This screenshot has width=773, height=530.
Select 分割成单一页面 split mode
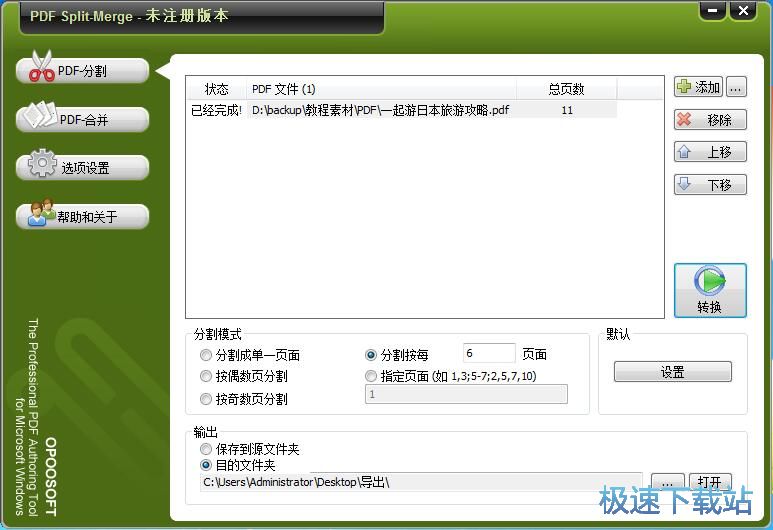click(x=250, y=355)
